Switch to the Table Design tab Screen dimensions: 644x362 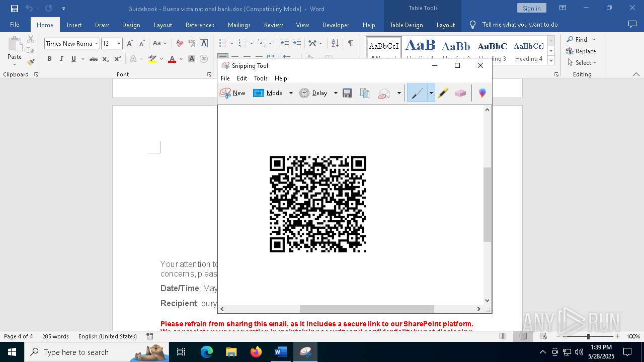click(406, 25)
